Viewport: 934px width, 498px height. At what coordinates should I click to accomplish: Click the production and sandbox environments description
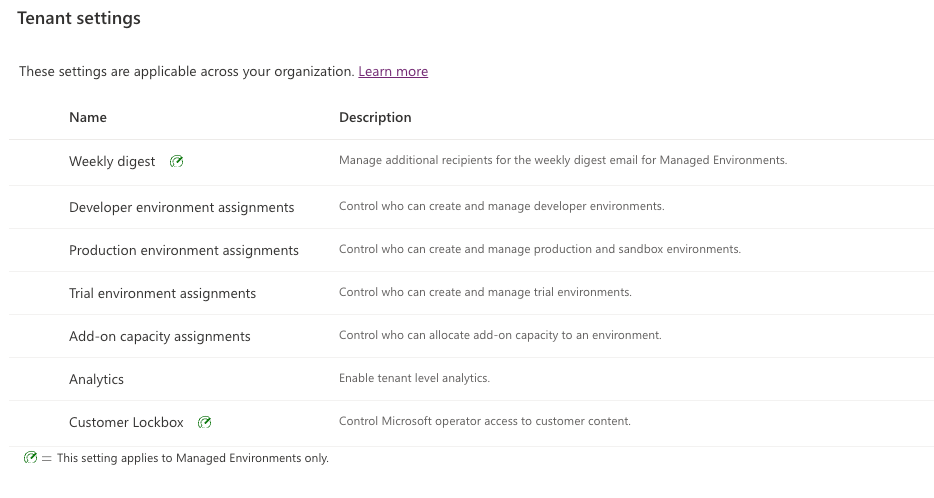pos(540,249)
